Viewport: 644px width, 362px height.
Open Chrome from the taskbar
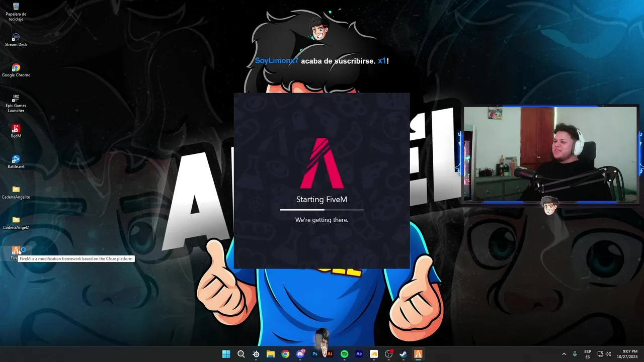pos(285,354)
